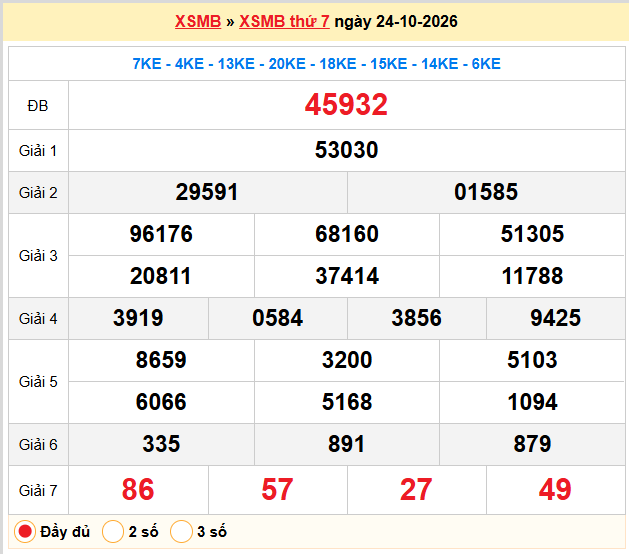This screenshot has height=554, width=629.
Task: Click the Giải 6 number 891
Action: 347,444
